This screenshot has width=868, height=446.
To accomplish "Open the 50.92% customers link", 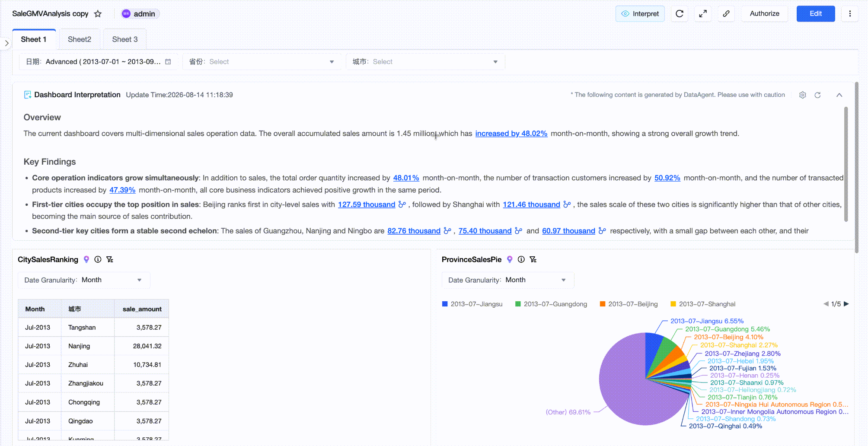I will (667, 178).
